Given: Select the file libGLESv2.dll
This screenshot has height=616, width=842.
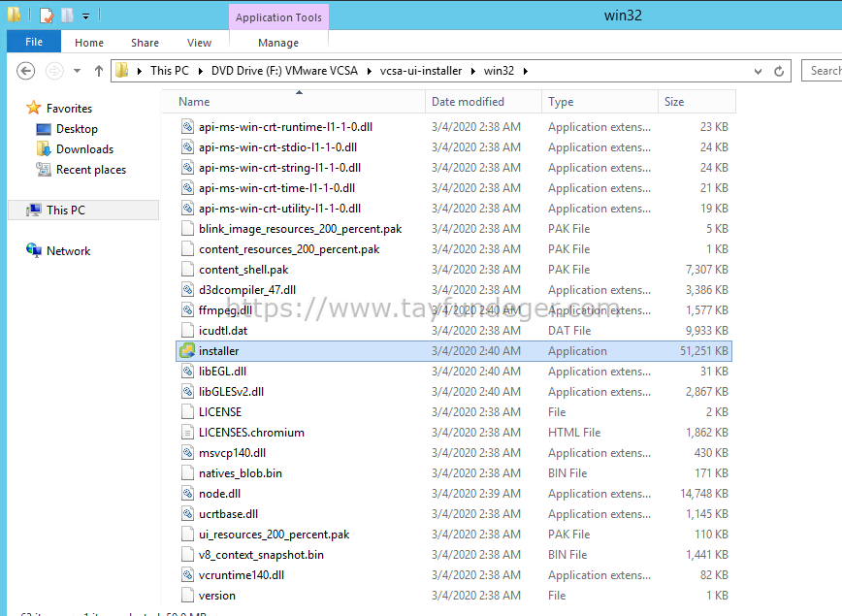Looking at the screenshot, I should point(232,392).
